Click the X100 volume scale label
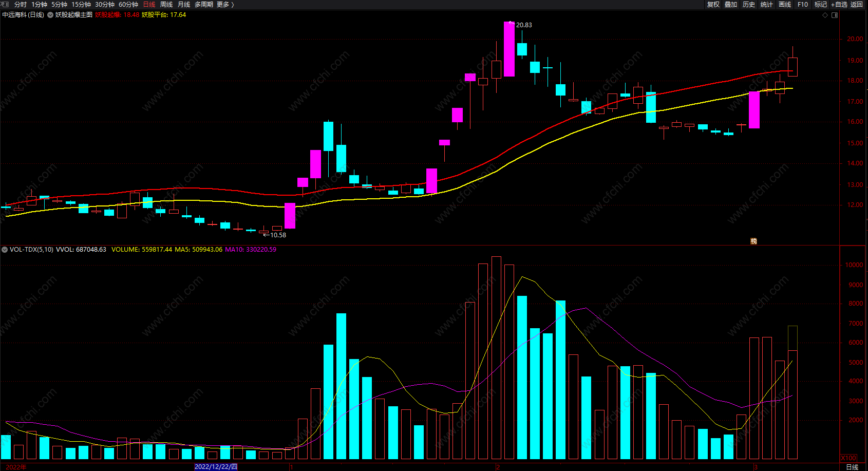This screenshot has height=471, width=868. [x=848, y=458]
